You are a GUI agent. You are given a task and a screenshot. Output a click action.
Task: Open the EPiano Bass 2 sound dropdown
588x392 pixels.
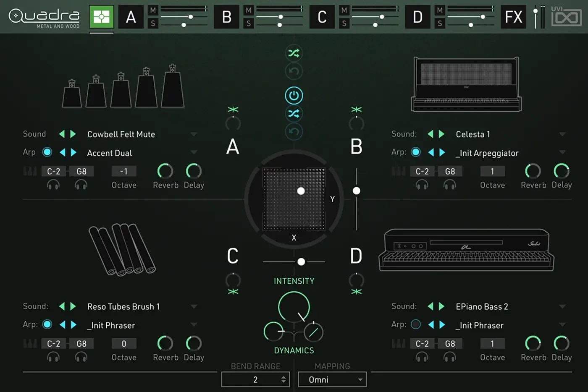[x=562, y=307]
